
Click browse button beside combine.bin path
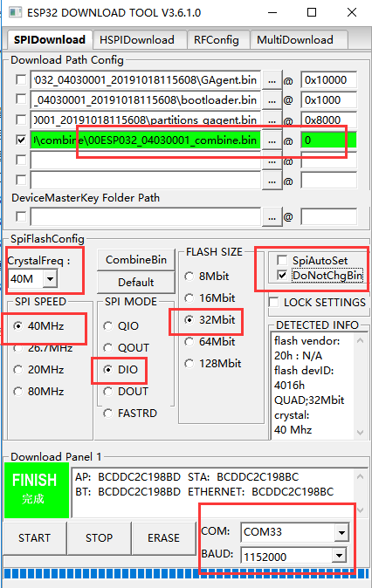click(272, 140)
